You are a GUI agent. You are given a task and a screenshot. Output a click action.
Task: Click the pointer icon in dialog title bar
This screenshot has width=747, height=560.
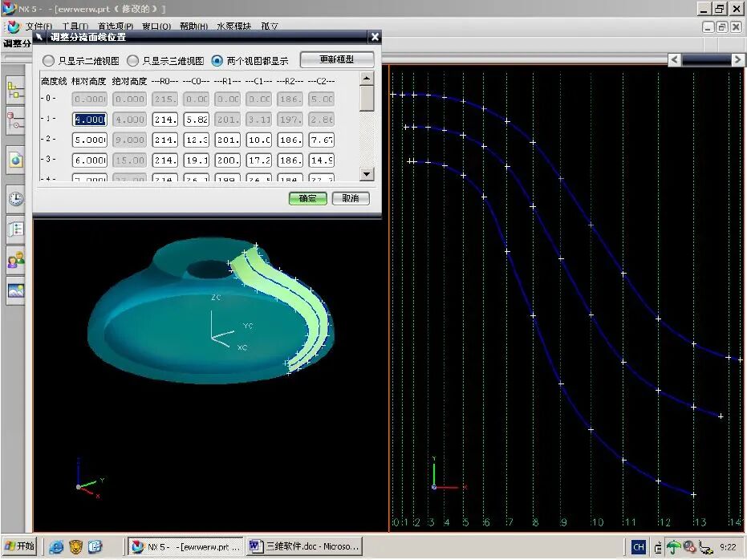pos(39,37)
